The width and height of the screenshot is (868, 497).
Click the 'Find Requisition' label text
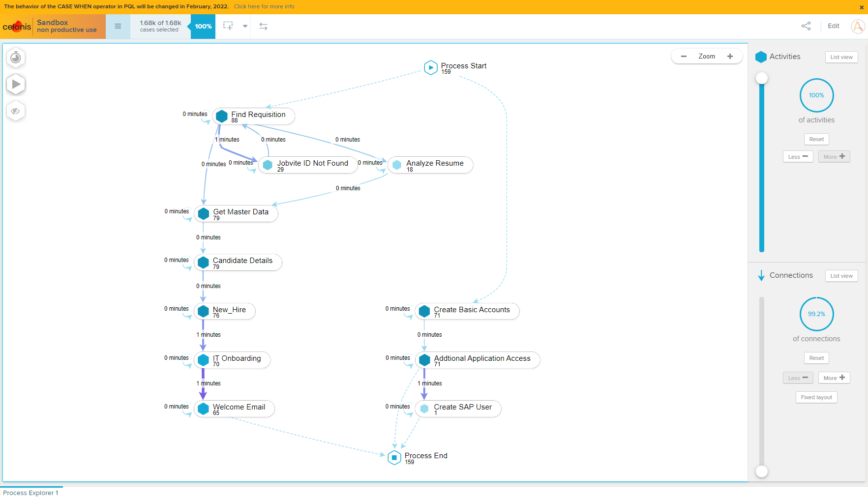[x=258, y=115]
